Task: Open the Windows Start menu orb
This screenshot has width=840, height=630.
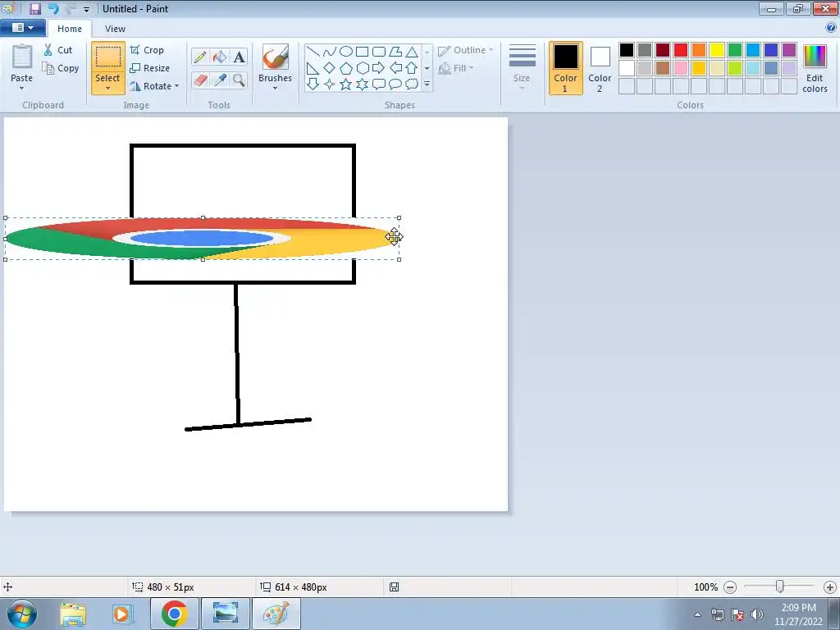Action: click(22, 614)
